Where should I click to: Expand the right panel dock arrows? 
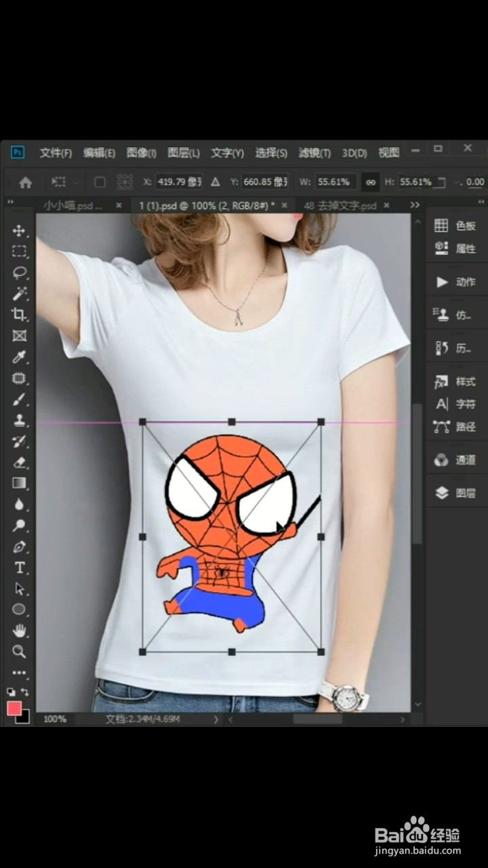coord(481,202)
